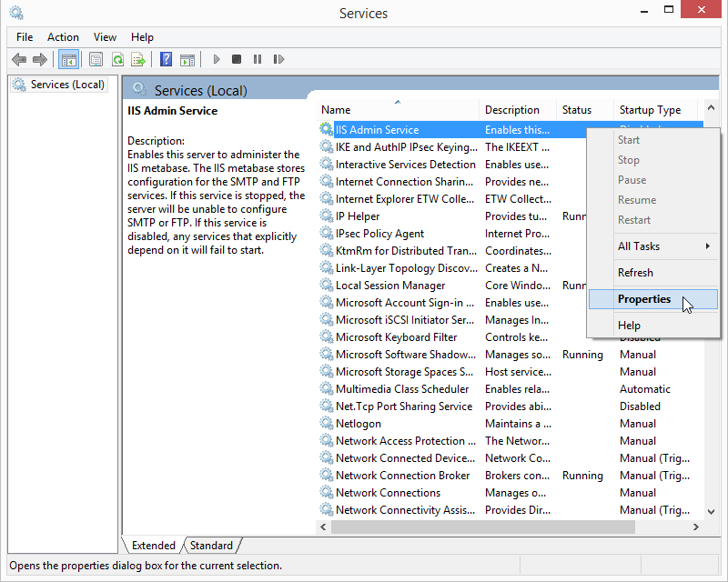Click gear icon beside Network Connections

[x=327, y=492]
